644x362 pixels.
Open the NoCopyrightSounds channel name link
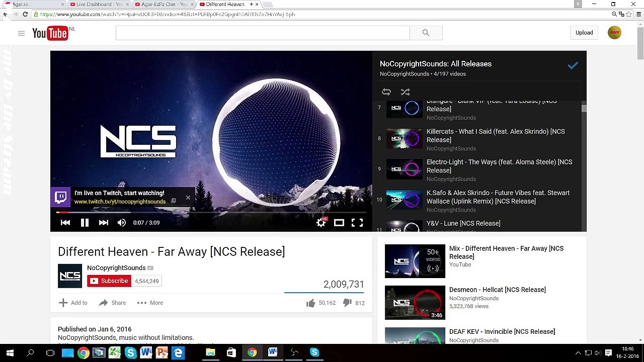[x=116, y=268]
